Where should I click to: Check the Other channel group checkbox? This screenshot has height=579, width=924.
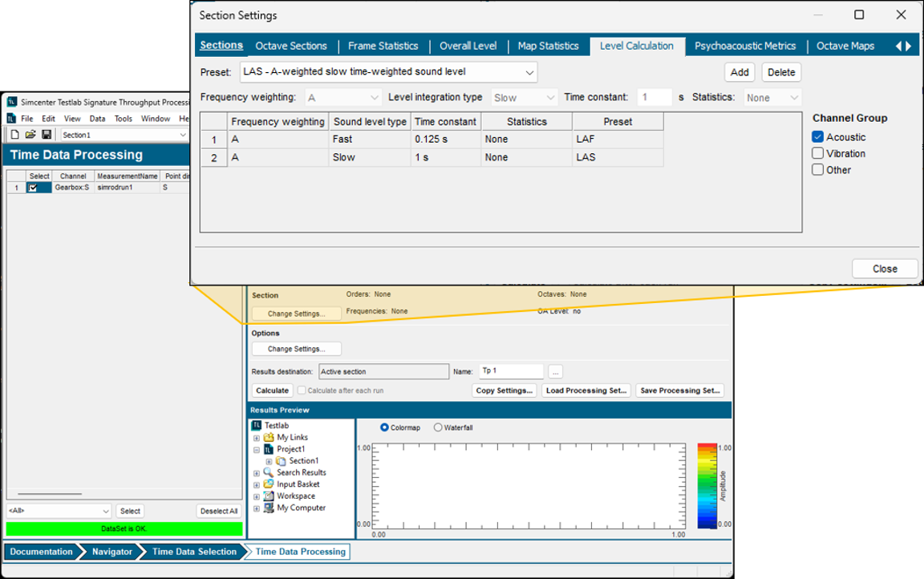[817, 170]
